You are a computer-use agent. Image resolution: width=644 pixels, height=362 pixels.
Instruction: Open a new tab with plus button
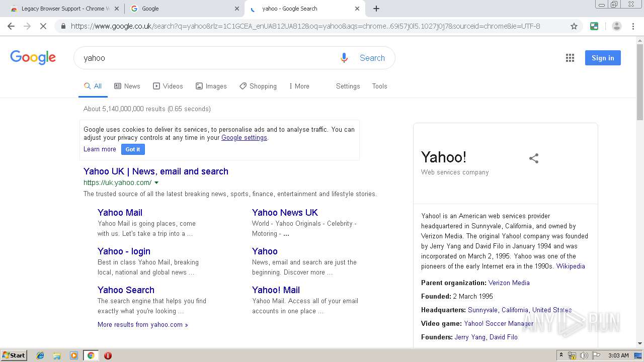[376, 9]
